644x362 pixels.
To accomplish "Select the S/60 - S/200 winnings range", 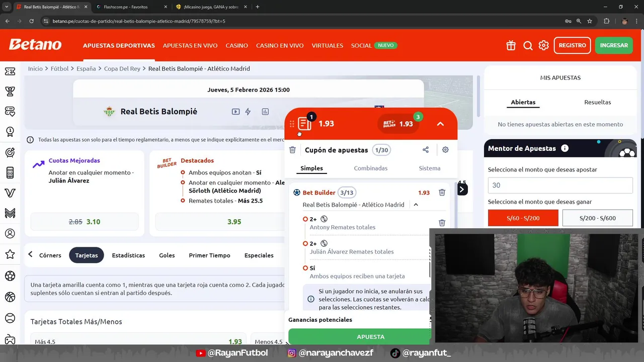I will [523, 218].
